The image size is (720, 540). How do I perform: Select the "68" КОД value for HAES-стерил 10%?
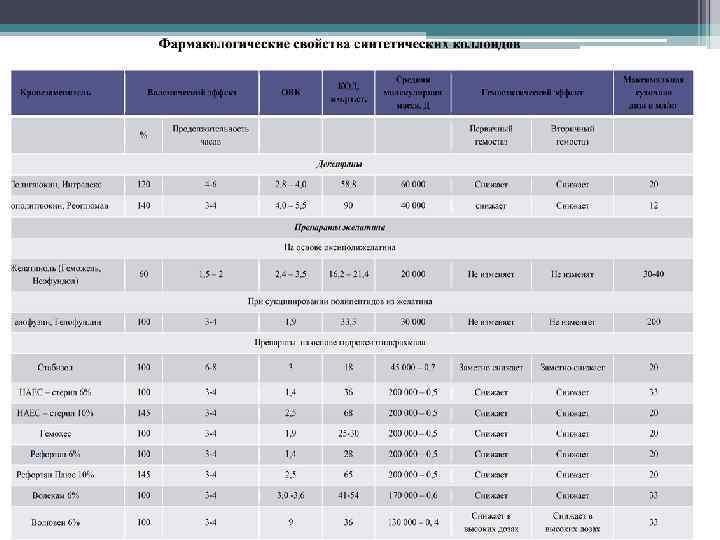coord(349,413)
